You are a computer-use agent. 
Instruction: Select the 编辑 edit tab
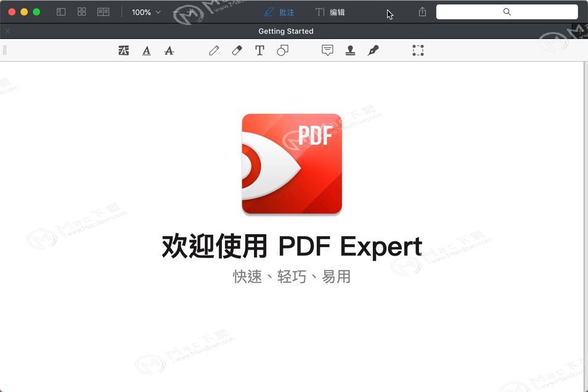330,12
